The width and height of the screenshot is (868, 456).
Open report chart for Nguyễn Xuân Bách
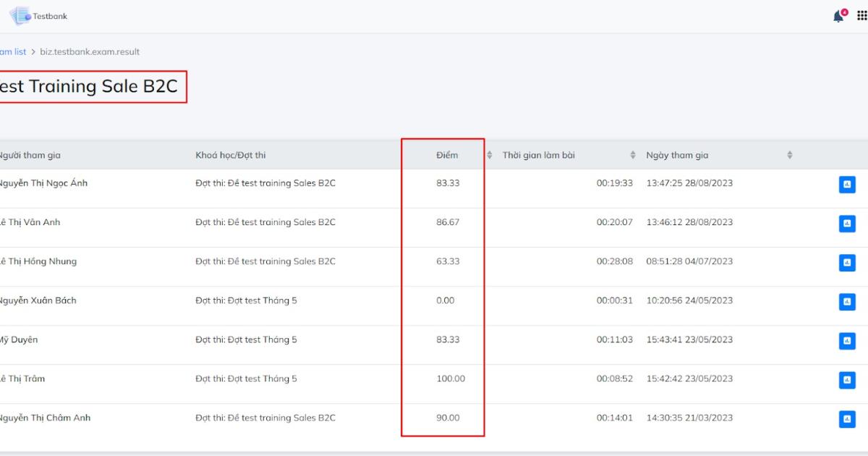click(847, 301)
